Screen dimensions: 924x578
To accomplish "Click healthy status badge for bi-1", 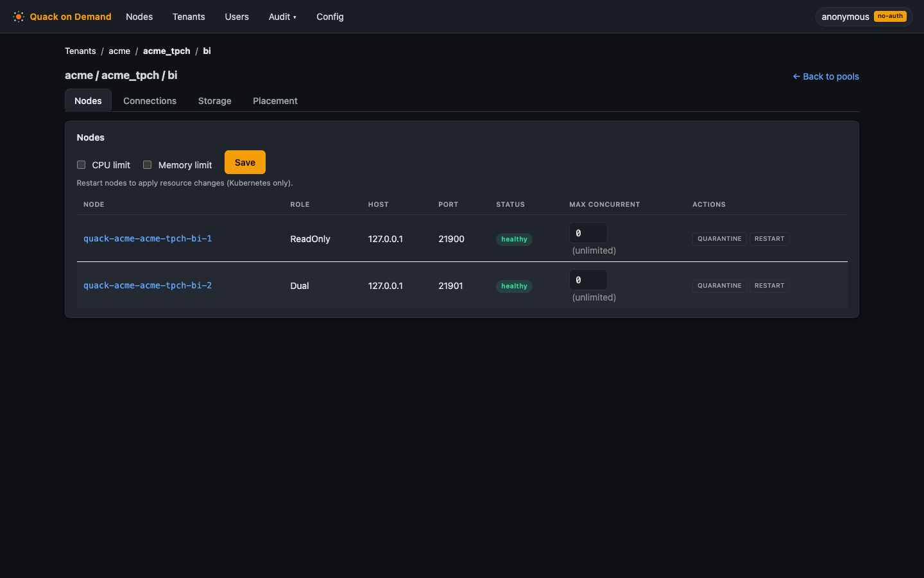I will tap(514, 239).
